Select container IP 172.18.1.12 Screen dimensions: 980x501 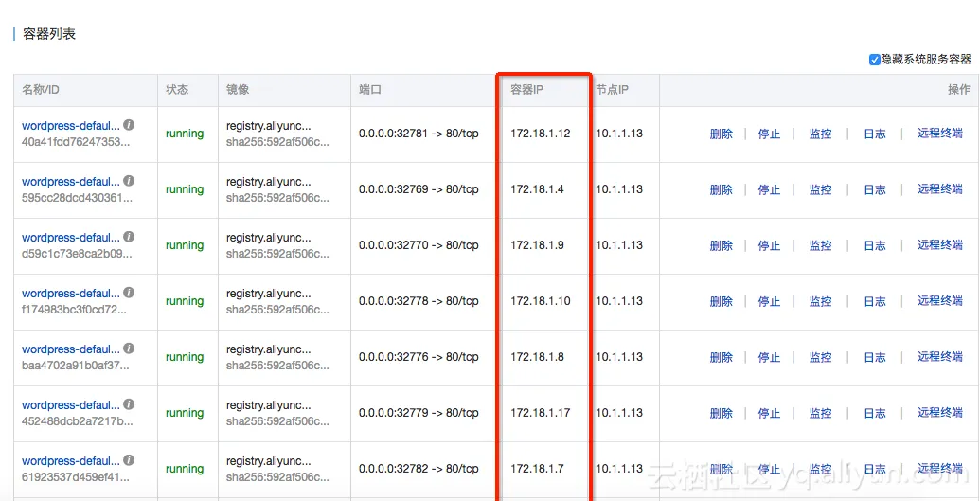pyautogui.click(x=541, y=134)
